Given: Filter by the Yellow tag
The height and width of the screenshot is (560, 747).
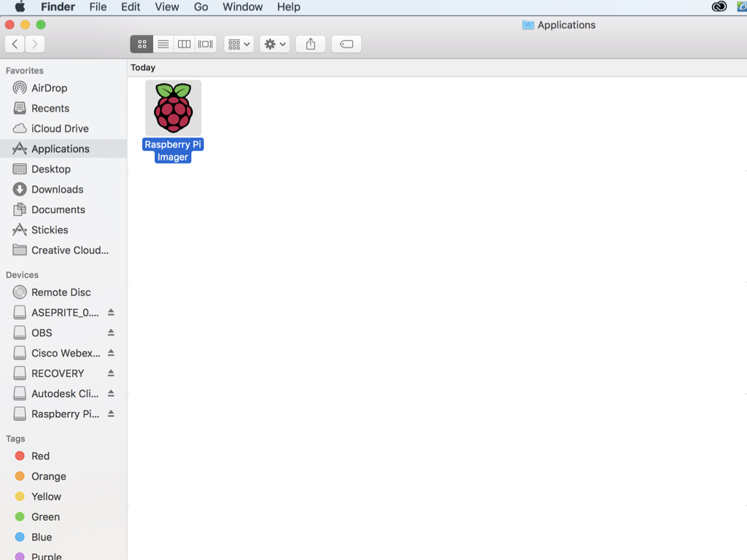Looking at the screenshot, I should point(63,497).
